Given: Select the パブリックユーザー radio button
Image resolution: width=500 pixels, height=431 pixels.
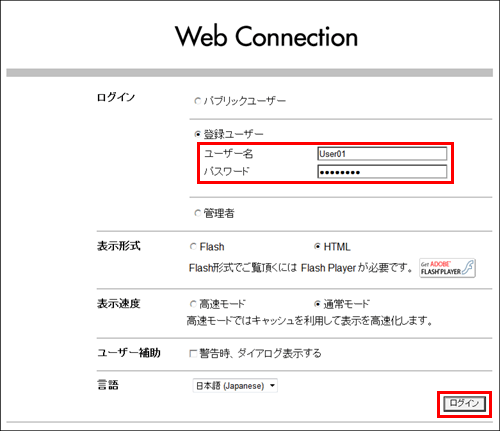Looking at the screenshot, I should (x=198, y=101).
